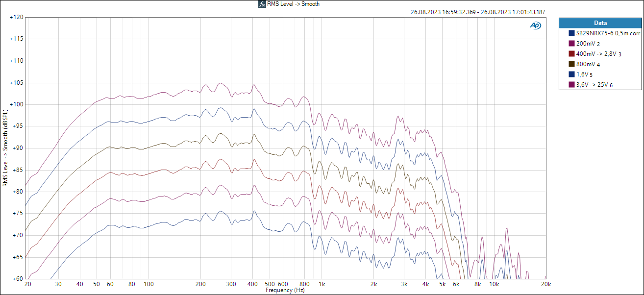Select legend entry 800mV 4

pyautogui.click(x=588, y=64)
